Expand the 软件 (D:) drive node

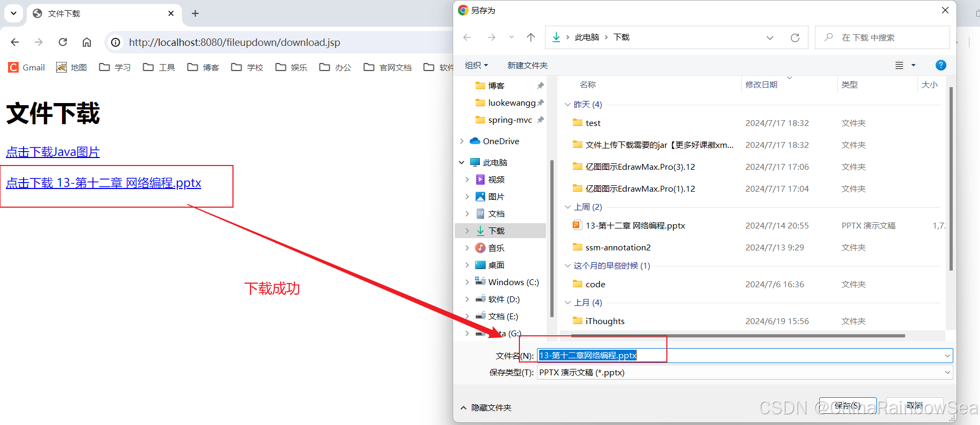[467, 299]
